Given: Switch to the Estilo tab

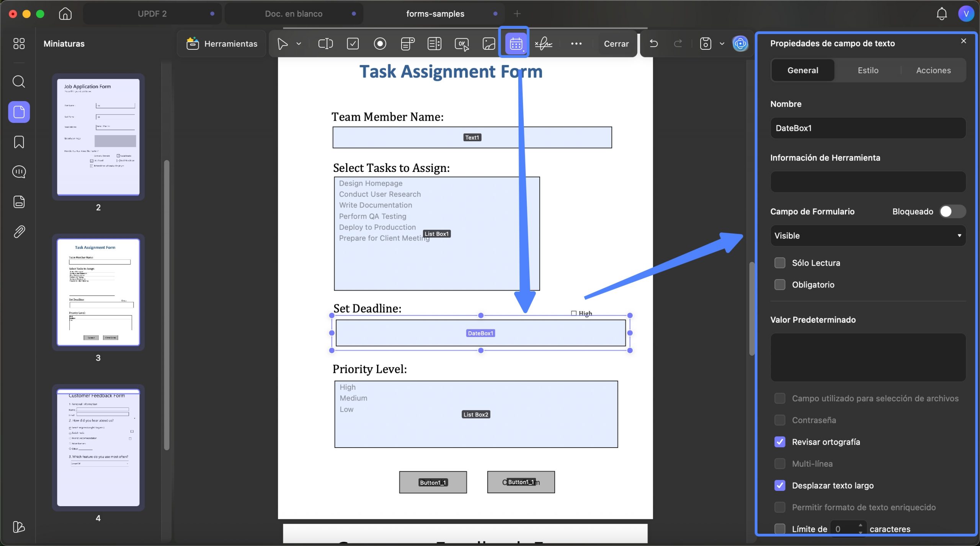Looking at the screenshot, I should 867,70.
